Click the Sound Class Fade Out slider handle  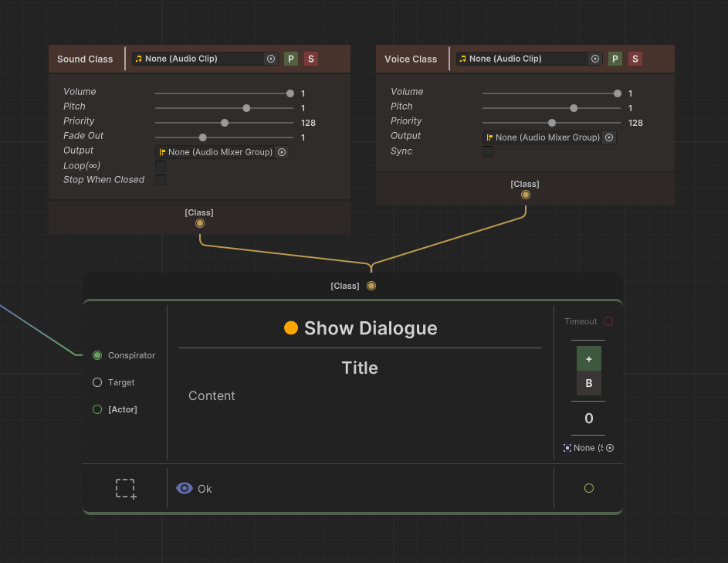tap(203, 137)
